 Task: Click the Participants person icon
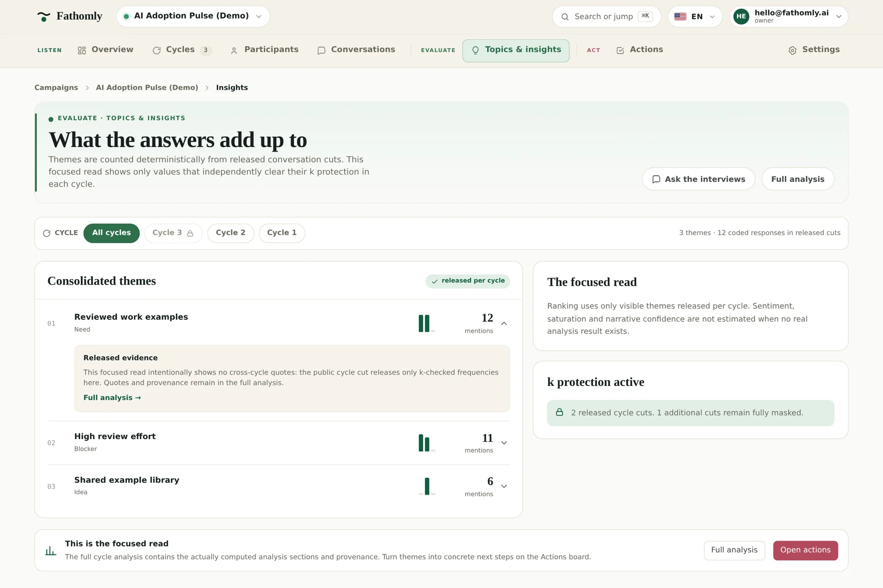pyautogui.click(x=234, y=50)
